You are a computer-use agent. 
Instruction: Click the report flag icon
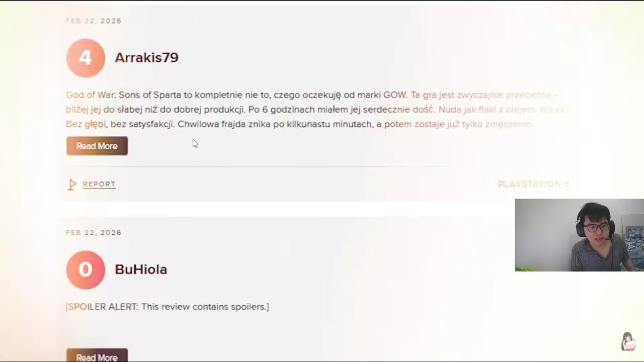click(72, 185)
